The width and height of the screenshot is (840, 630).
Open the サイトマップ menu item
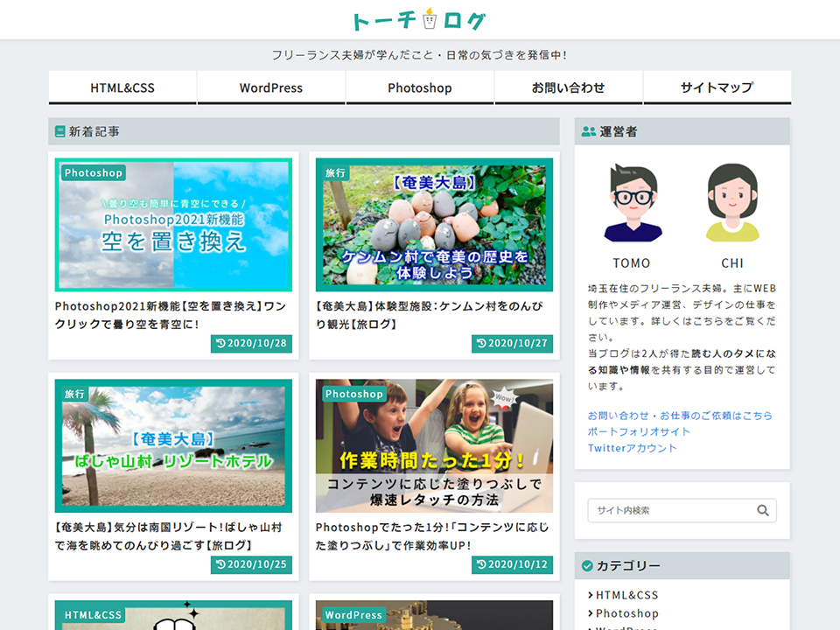tap(717, 87)
